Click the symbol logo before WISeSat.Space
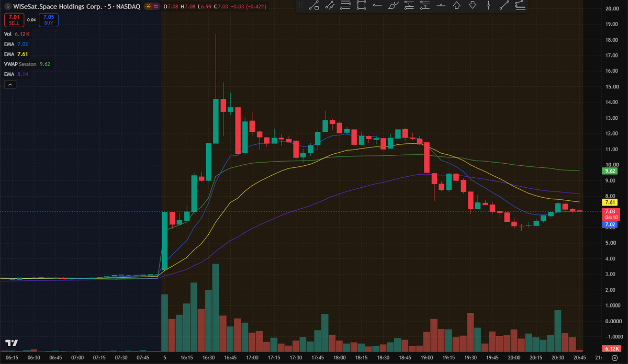 click(x=8, y=6)
